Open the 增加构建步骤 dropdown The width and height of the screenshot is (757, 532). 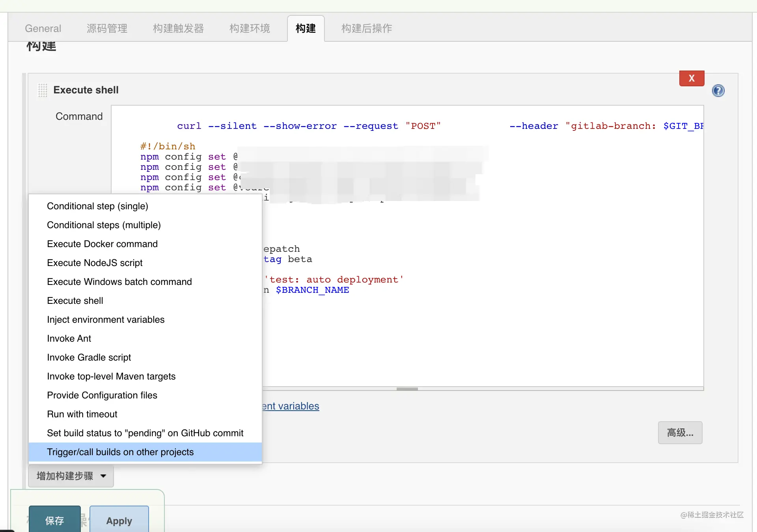(x=71, y=476)
